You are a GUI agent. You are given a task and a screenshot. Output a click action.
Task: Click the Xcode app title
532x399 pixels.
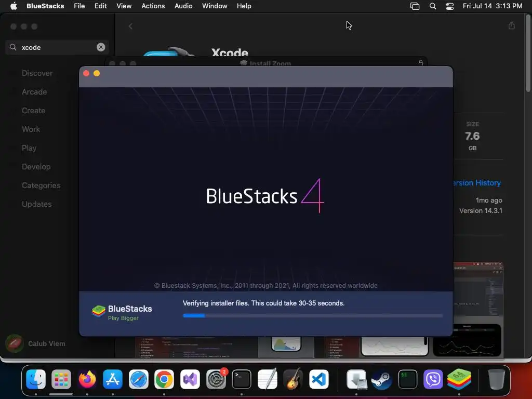click(x=230, y=52)
